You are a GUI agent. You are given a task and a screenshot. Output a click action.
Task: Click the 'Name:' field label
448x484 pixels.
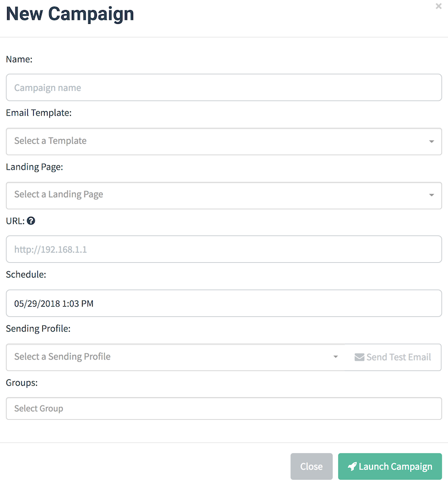(19, 59)
